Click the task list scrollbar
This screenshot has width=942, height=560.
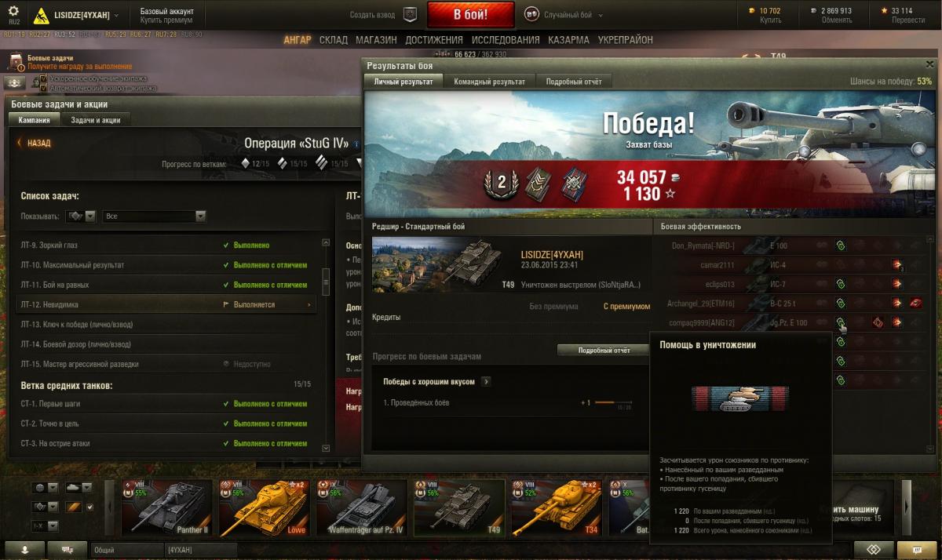click(x=326, y=344)
